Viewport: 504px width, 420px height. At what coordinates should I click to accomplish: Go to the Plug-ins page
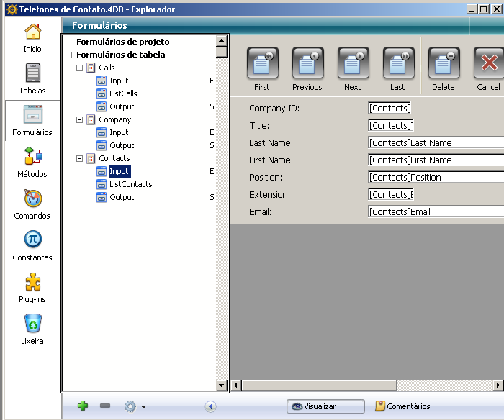pos(32,287)
